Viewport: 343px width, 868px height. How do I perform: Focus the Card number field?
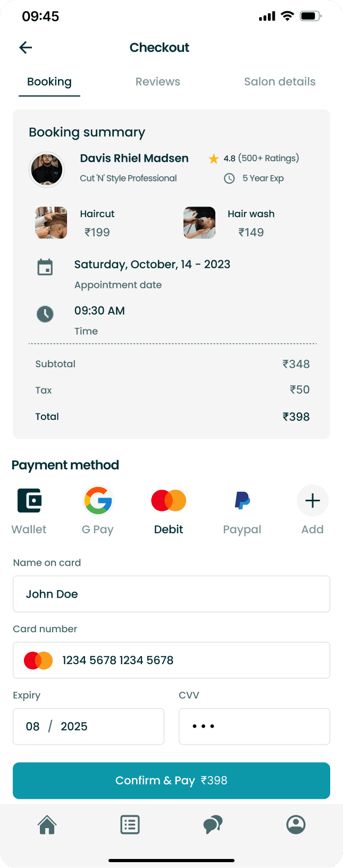171,660
